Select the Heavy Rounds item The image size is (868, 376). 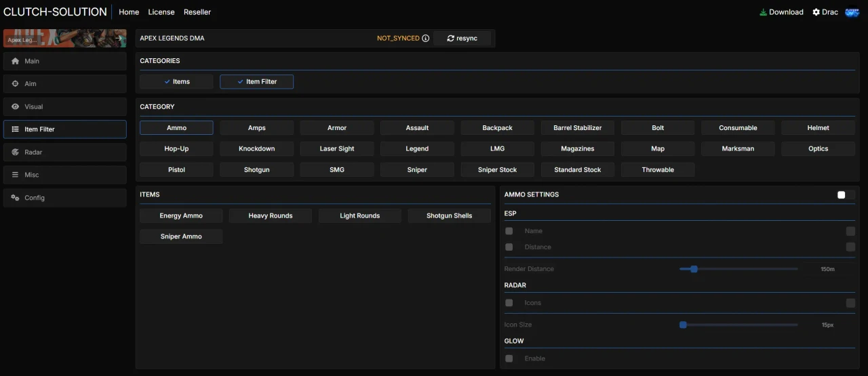[x=271, y=216]
